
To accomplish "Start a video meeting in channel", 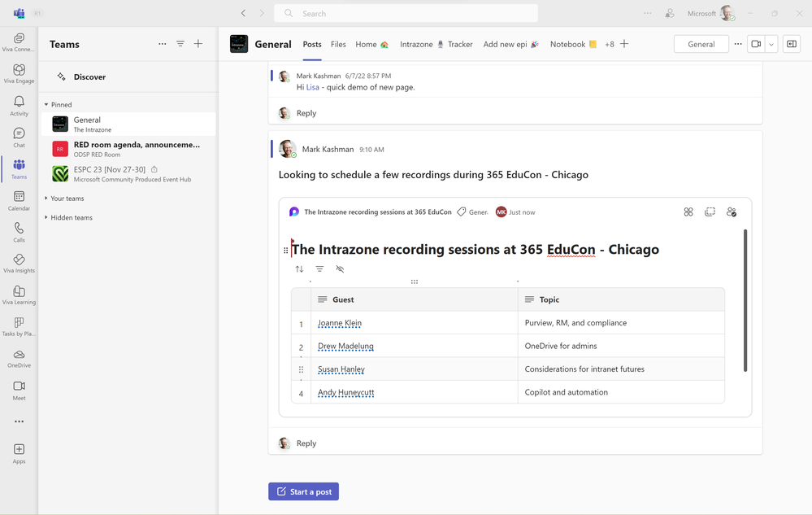I will point(756,44).
